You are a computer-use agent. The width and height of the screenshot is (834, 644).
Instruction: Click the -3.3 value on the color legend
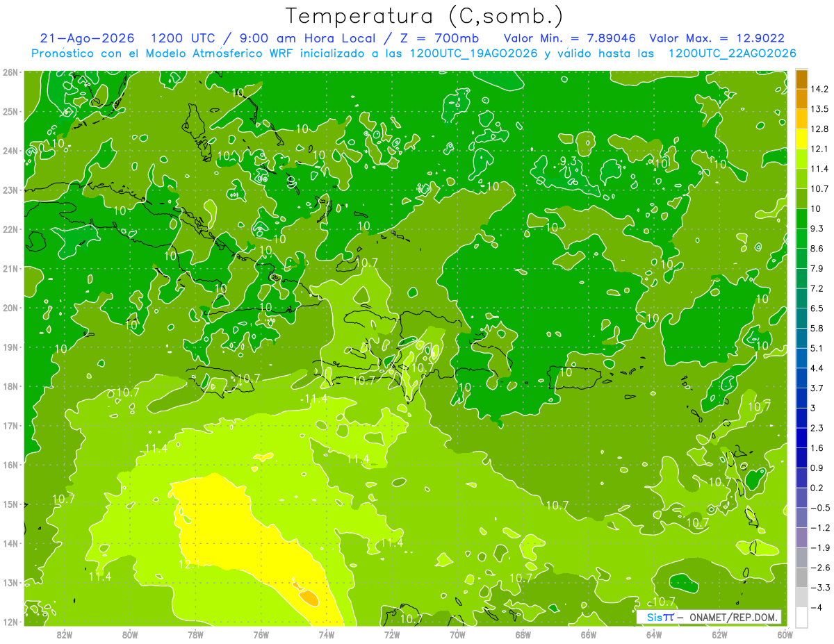[x=819, y=588]
